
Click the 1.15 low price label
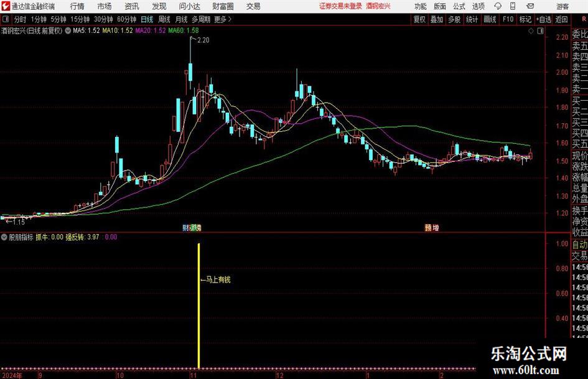pyautogui.click(x=19, y=222)
